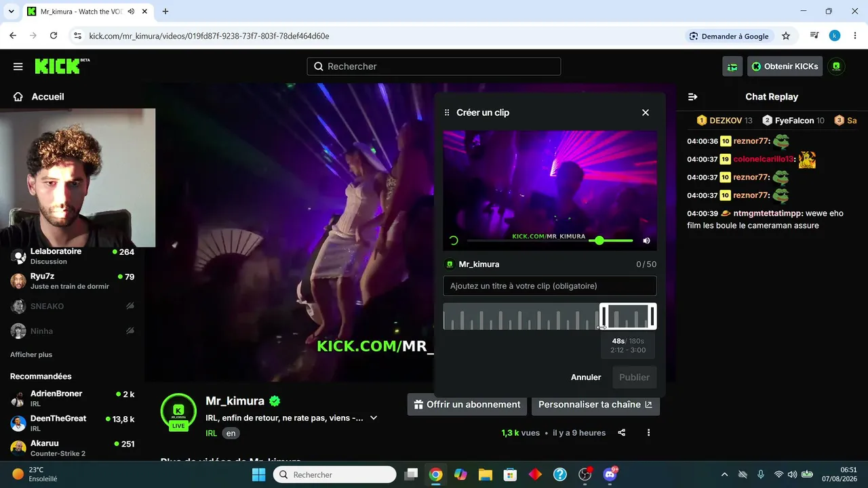The height and width of the screenshot is (488, 868).
Task: Click the clip preview video thumbnail
Action: (x=550, y=190)
